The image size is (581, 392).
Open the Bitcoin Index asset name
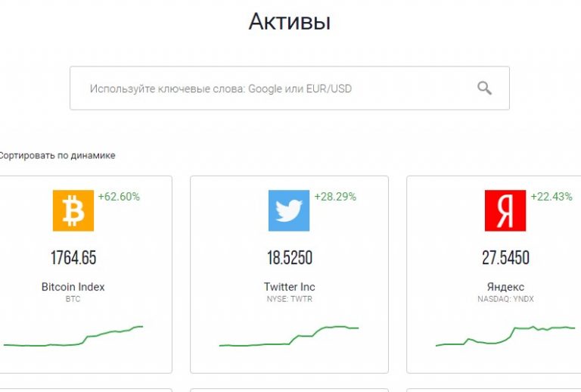pos(73,287)
